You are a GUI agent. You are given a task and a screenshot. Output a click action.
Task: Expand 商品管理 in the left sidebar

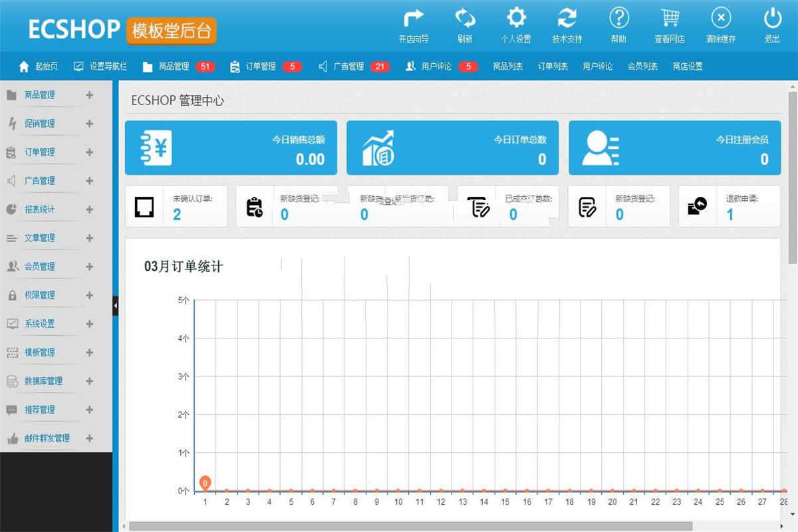pyautogui.click(x=90, y=95)
